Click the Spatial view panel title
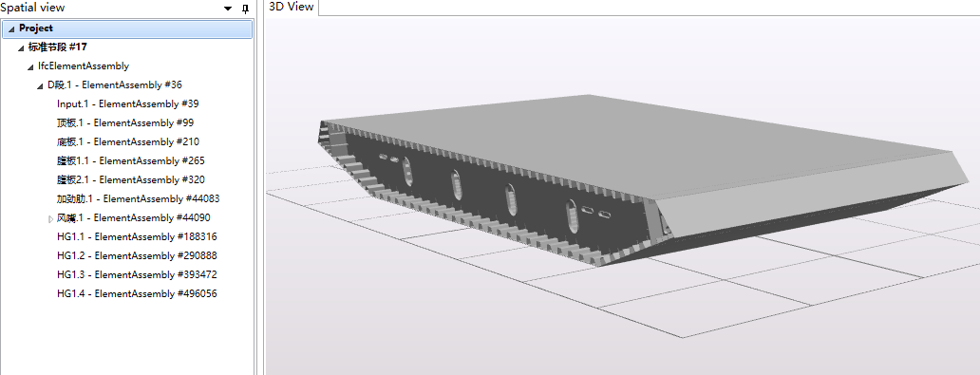 tap(32, 8)
